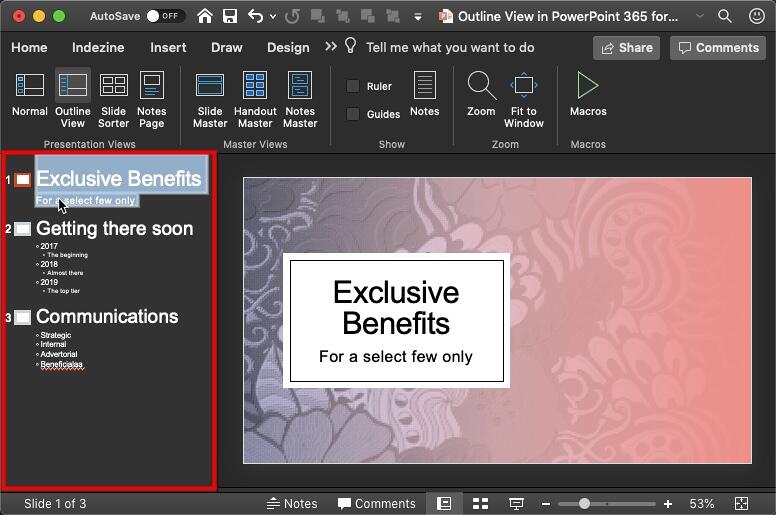Select slide 1 icon in the outline
776x515 pixels.
point(22,180)
